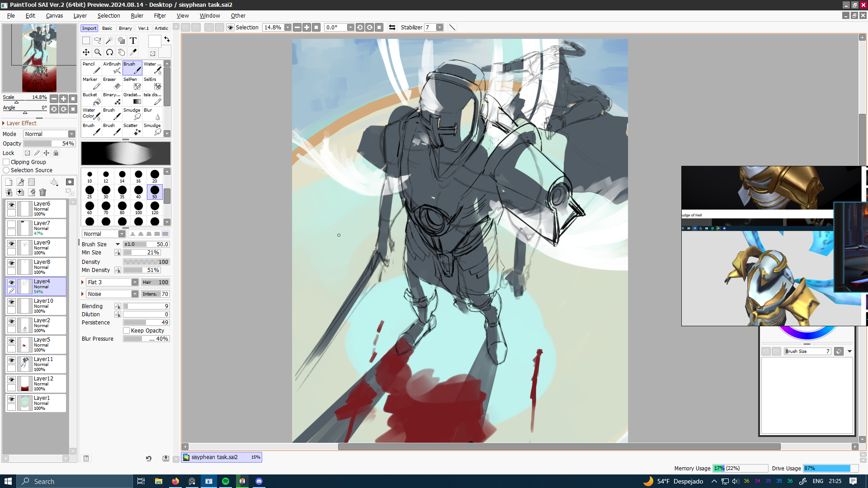This screenshot has height=488, width=868.
Task: Delete layer with trash can icon
Action: 42,192
